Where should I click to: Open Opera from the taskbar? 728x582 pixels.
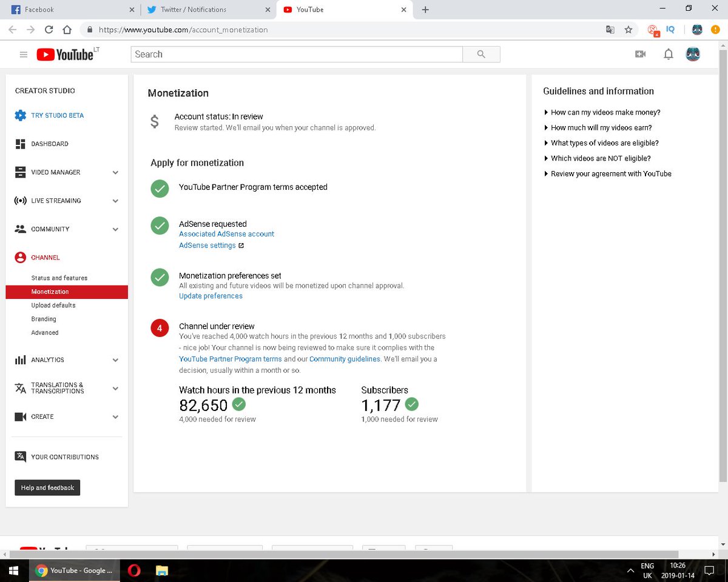[x=134, y=570]
